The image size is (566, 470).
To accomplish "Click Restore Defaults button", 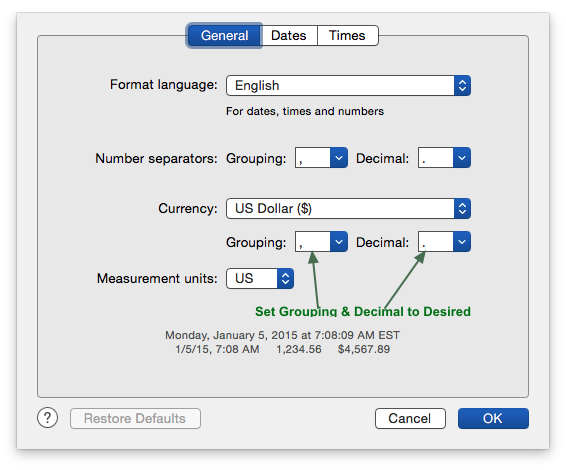I will (135, 418).
